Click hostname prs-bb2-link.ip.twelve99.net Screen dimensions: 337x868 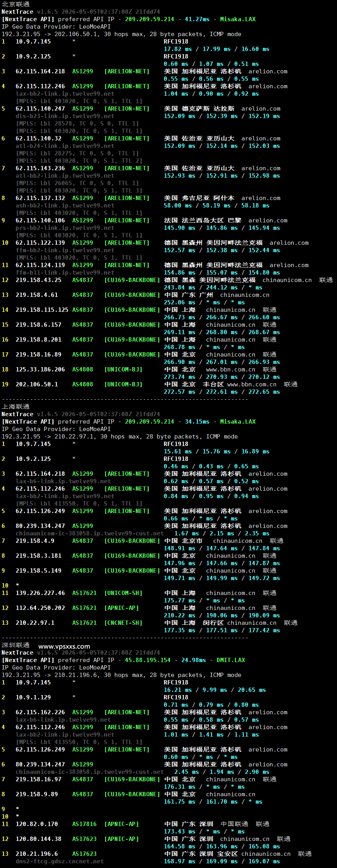(65, 227)
